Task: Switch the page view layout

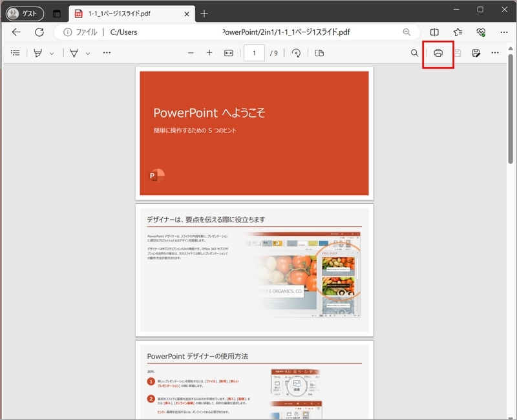Action: tap(319, 53)
